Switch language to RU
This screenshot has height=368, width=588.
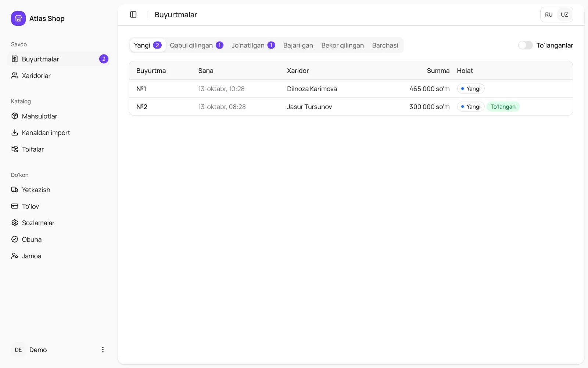pyautogui.click(x=549, y=15)
